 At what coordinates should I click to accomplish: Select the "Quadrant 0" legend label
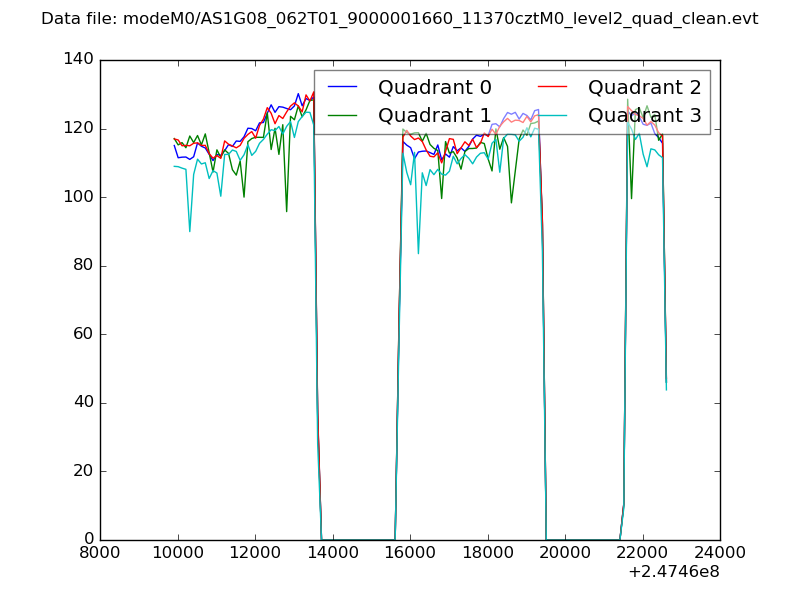coord(435,88)
